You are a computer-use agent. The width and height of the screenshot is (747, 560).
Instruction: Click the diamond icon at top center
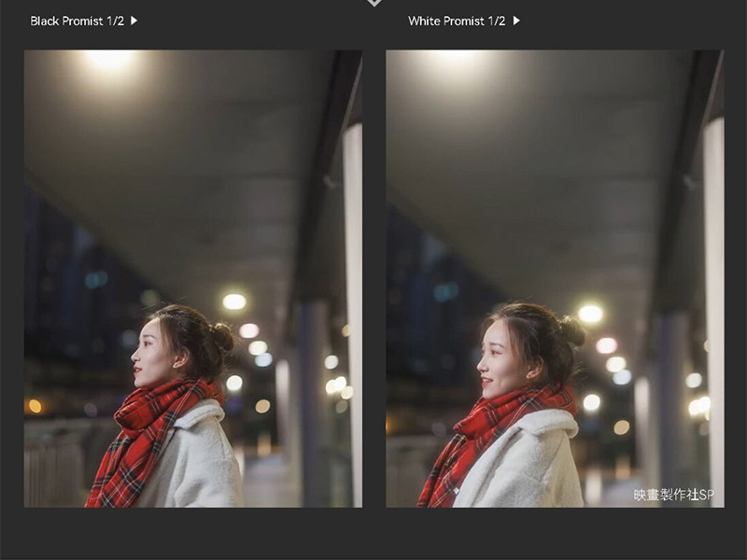(374, 3)
